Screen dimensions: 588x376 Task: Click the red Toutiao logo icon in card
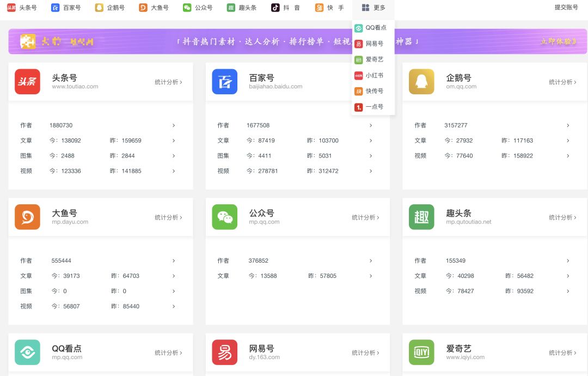tap(27, 82)
